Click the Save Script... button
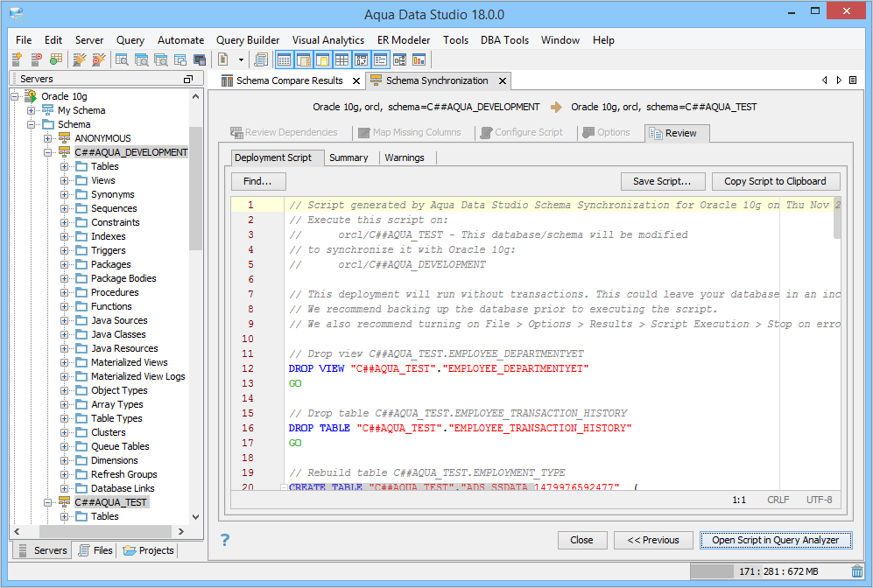This screenshot has height=588, width=873. 663,181
